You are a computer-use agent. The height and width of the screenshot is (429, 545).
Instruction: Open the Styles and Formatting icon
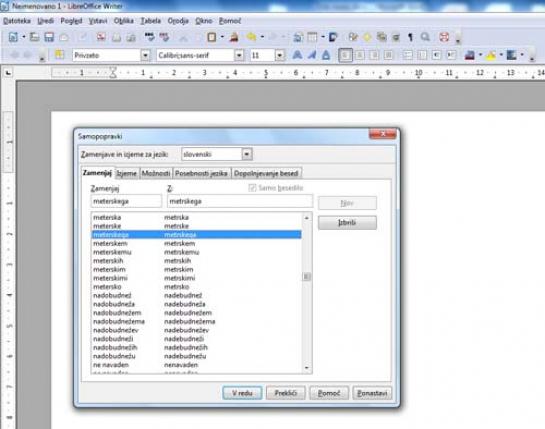[59, 55]
